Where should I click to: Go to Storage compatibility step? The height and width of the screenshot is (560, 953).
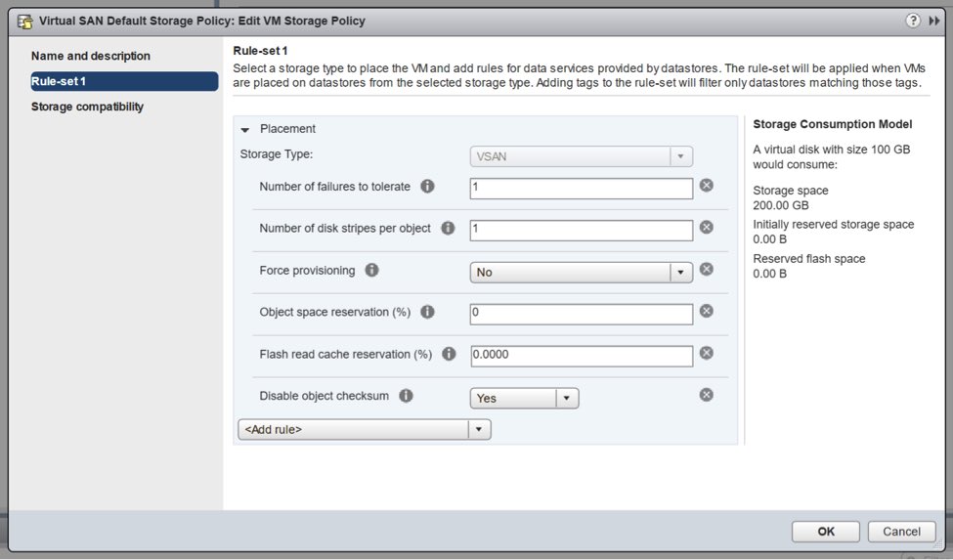pos(88,107)
